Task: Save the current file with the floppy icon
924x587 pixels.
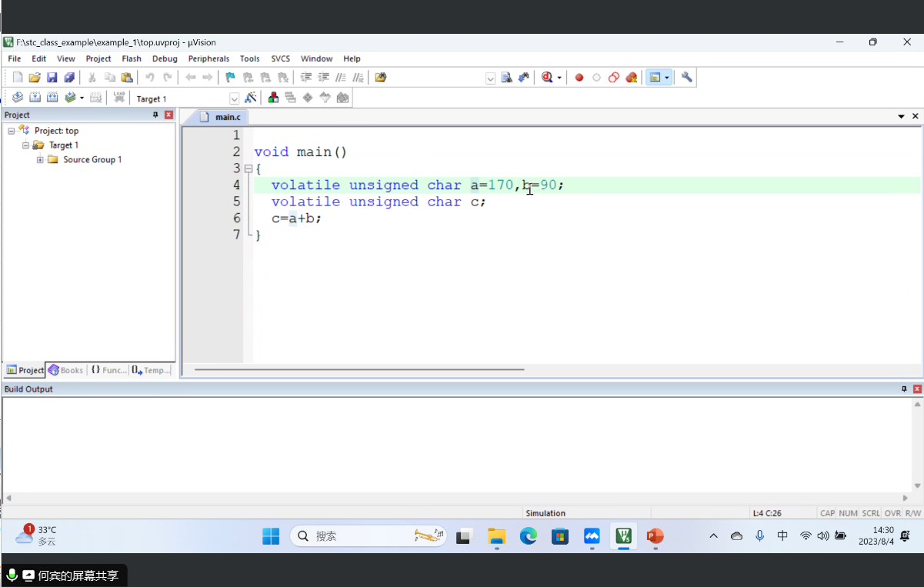Action: point(52,77)
